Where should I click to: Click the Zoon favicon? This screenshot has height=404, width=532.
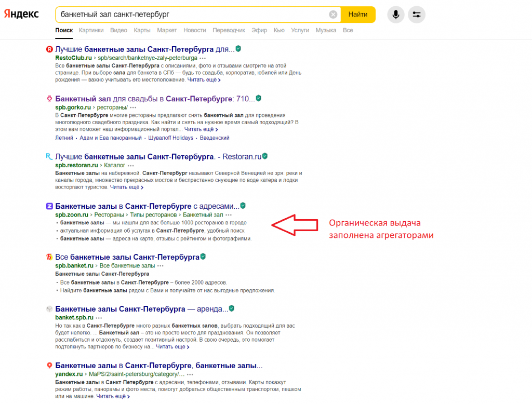[49, 206]
